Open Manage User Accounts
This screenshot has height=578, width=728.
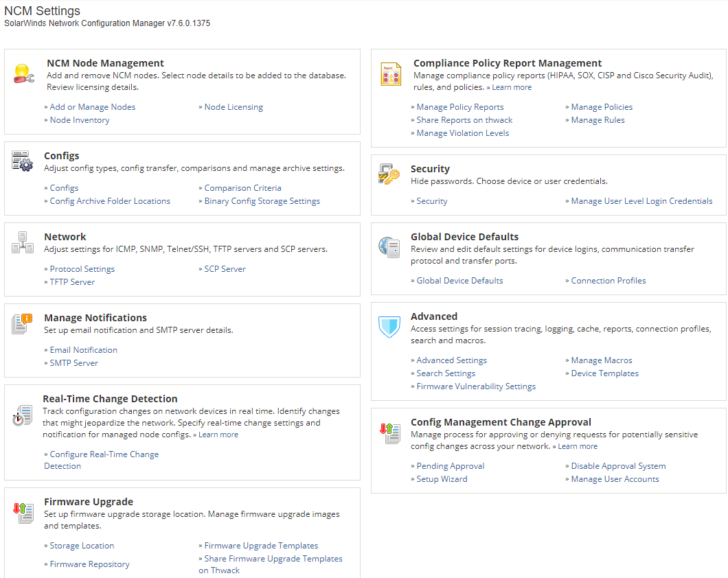pyautogui.click(x=615, y=479)
